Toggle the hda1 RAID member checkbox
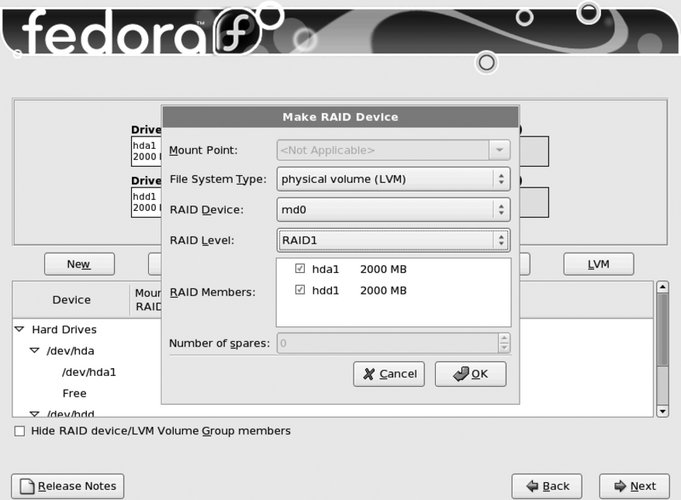Viewport: 681px width, 500px height. point(300,269)
